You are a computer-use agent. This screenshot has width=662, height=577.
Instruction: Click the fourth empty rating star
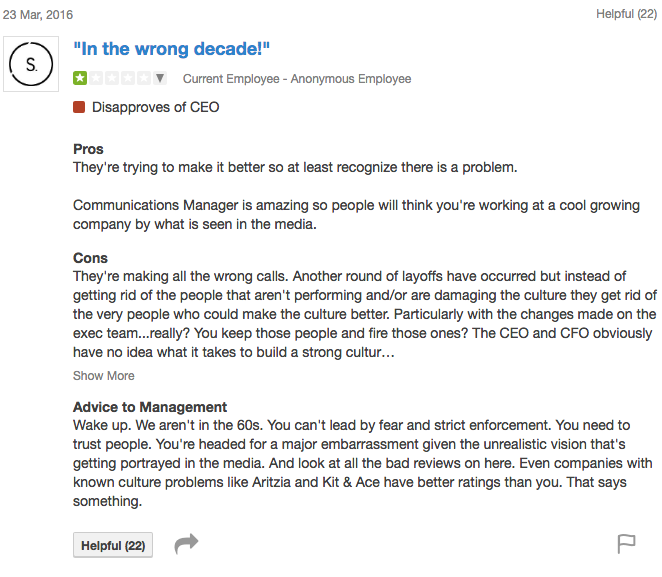[125, 78]
